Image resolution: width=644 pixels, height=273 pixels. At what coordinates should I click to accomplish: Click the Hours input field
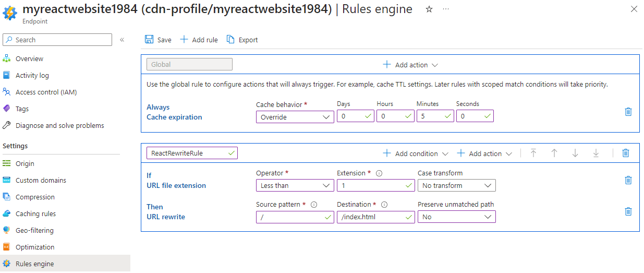click(x=395, y=116)
